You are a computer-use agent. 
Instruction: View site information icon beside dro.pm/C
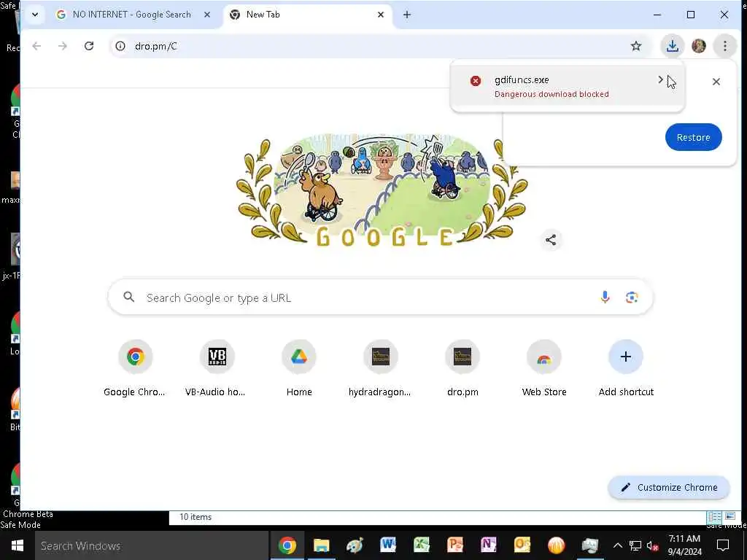click(120, 46)
